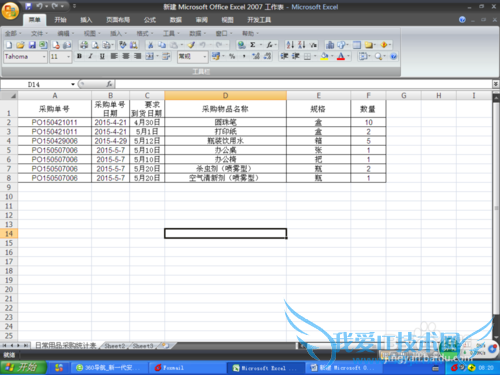Copy selection using copy icon

point(162,45)
